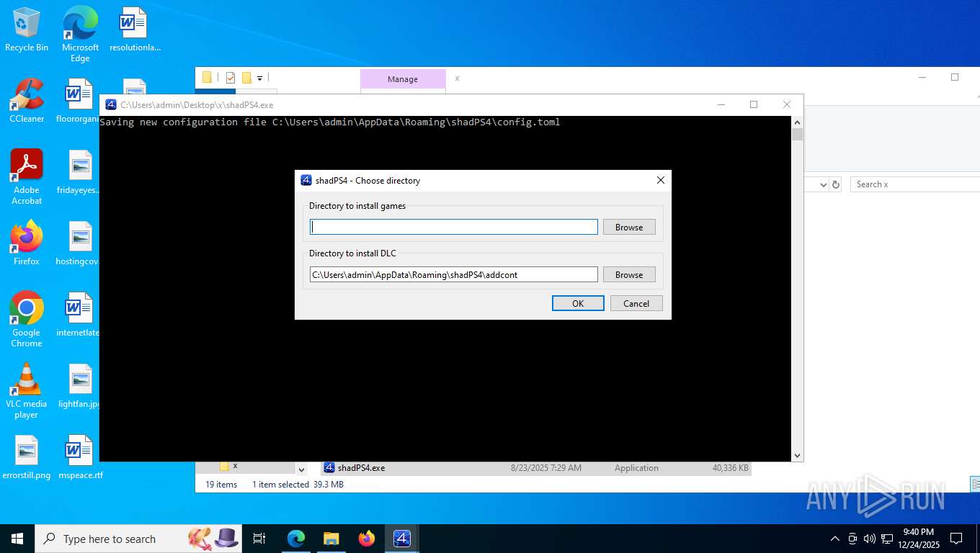Open Explorer quick access toolbar dropdown

coord(260,78)
